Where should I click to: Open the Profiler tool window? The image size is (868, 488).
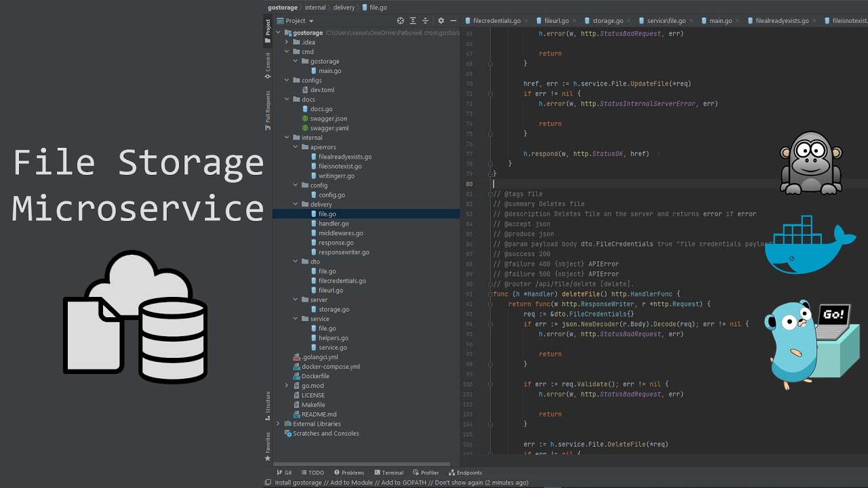425,472
